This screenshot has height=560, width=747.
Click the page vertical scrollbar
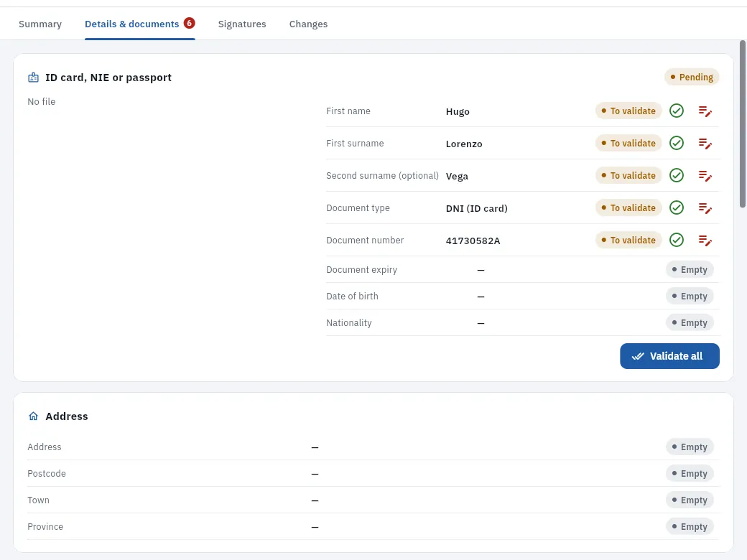tap(742, 123)
